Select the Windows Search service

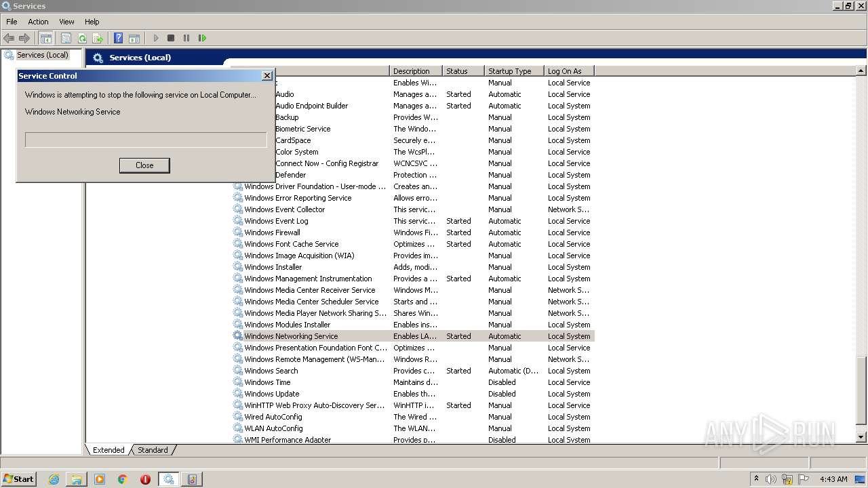click(x=271, y=371)
